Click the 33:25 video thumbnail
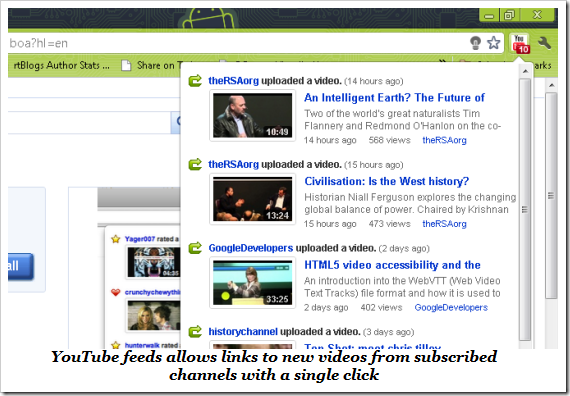 252,283
